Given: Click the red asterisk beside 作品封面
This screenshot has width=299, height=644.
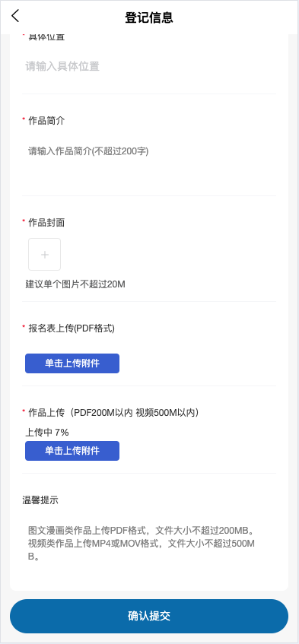Looking at the screenshot, I should (x=24, y=221).
